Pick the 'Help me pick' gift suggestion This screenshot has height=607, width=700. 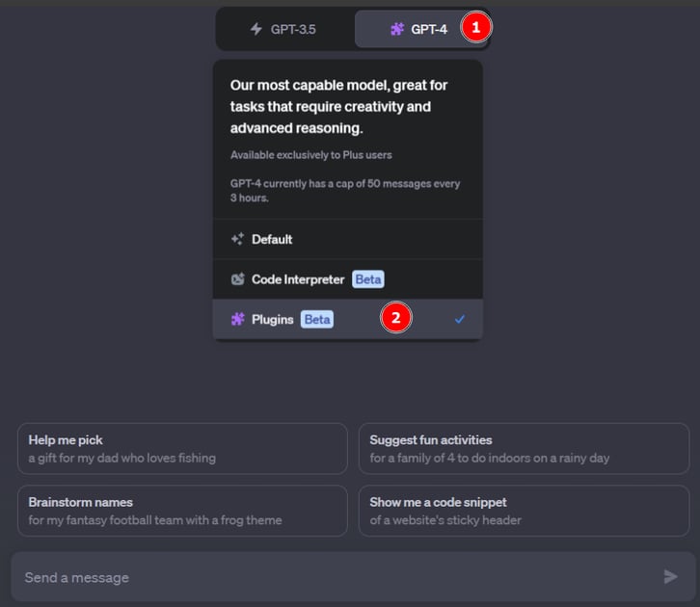[x=182, y=448]
